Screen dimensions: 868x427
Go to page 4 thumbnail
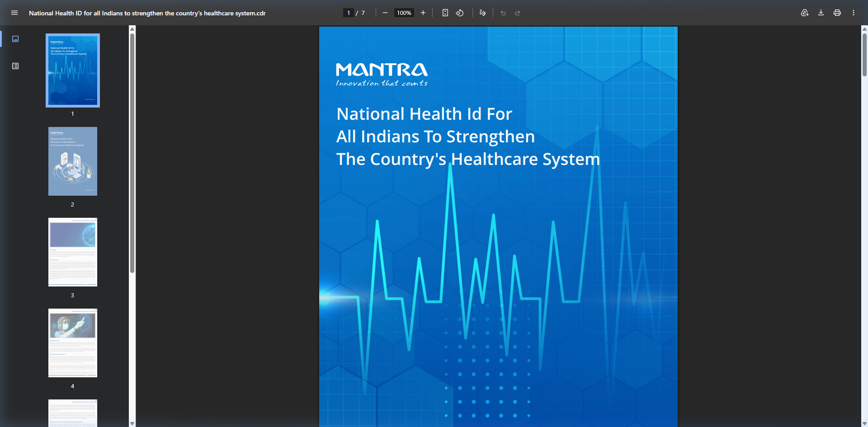[x=73, y=343]
